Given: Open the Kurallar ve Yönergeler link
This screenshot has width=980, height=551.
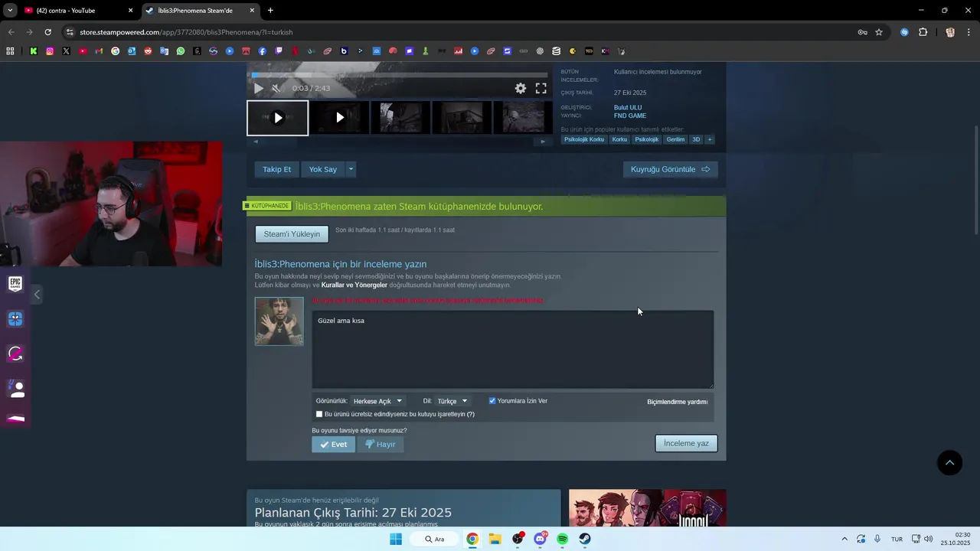Looking at the screenshot, I should 354,285.
